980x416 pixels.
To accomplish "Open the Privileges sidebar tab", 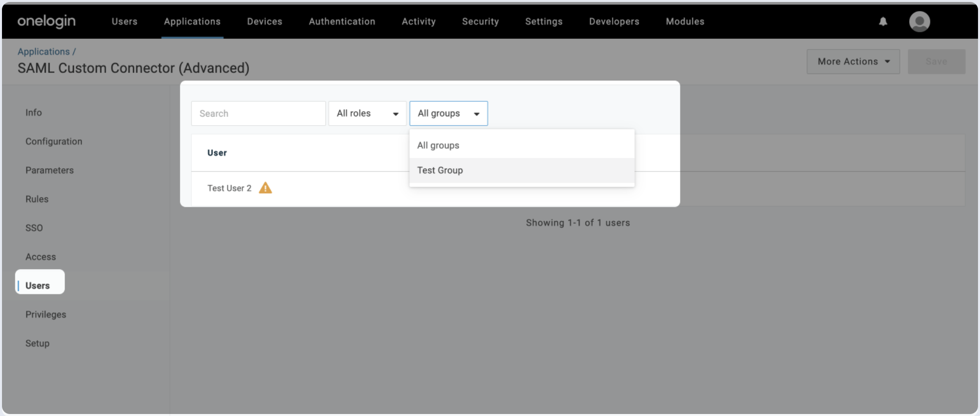I will pos(46,314).
